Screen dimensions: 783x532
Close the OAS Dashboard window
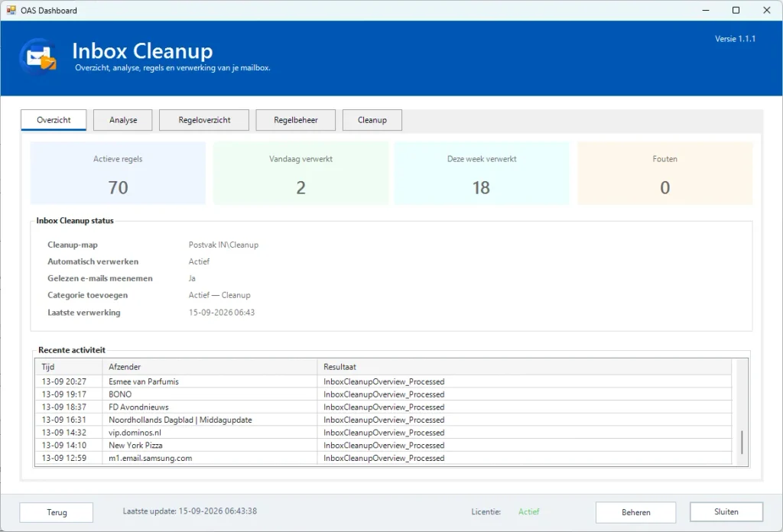click(766, 10)
